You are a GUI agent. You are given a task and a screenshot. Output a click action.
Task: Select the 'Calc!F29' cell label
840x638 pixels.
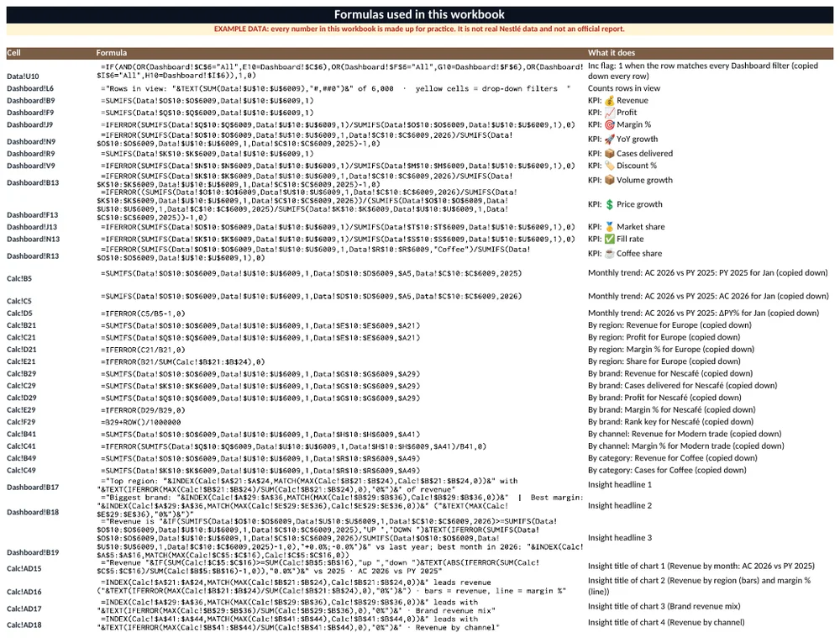[22, 423]
